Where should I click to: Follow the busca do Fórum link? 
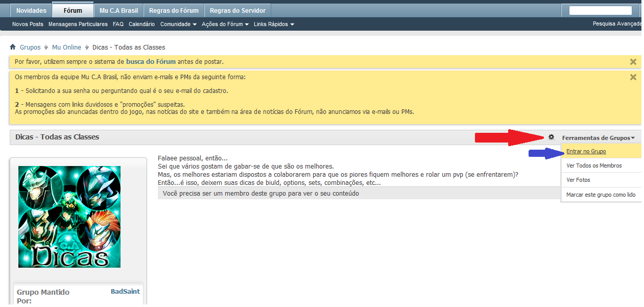151,62
